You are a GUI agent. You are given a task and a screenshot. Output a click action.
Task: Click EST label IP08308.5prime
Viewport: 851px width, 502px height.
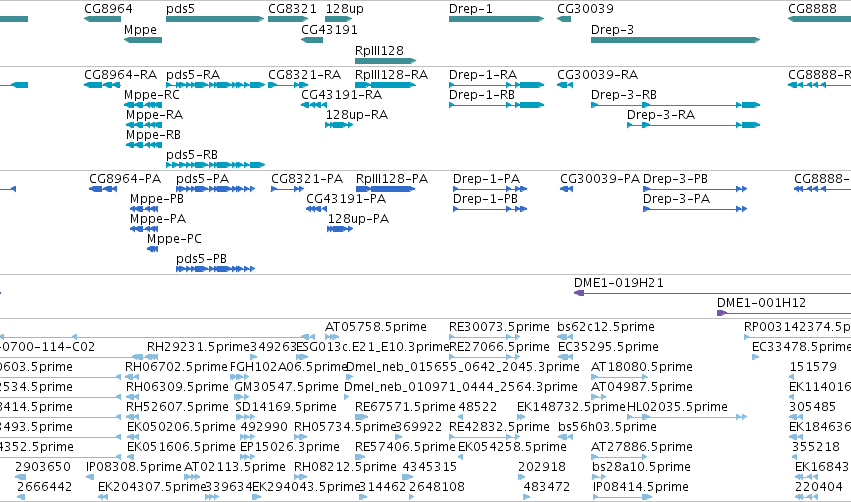(134, 468)
